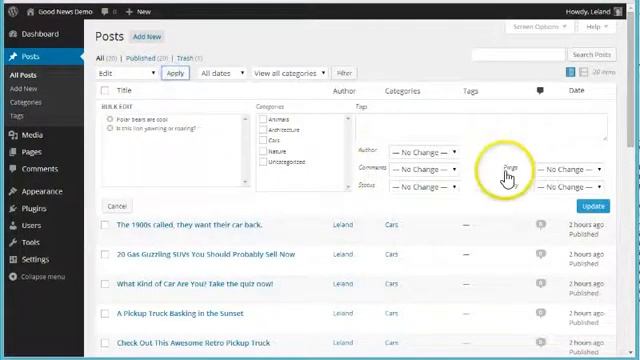Open comment bubble for Pickup Truck Basking post
Viewport: 640px width, 360px height.
[x=541, y=313]
